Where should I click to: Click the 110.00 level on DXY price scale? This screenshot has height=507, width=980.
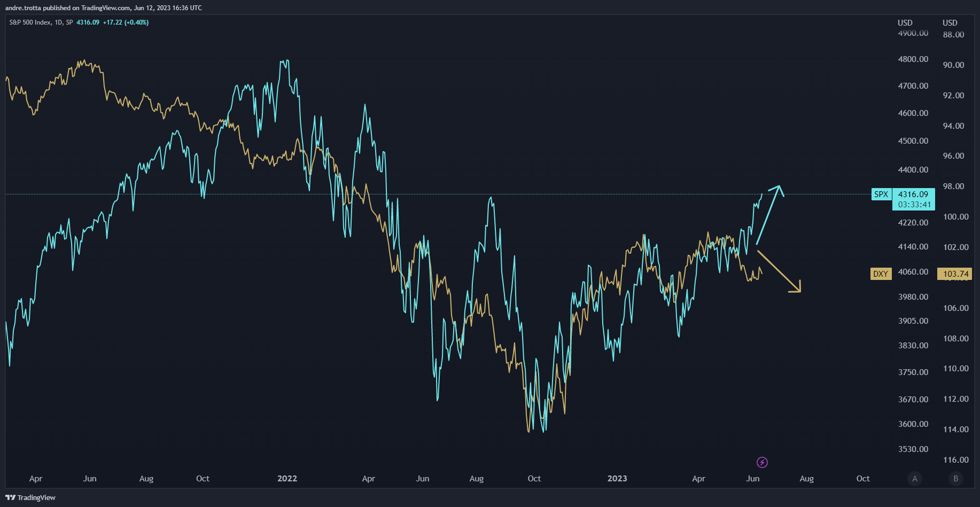955,369
